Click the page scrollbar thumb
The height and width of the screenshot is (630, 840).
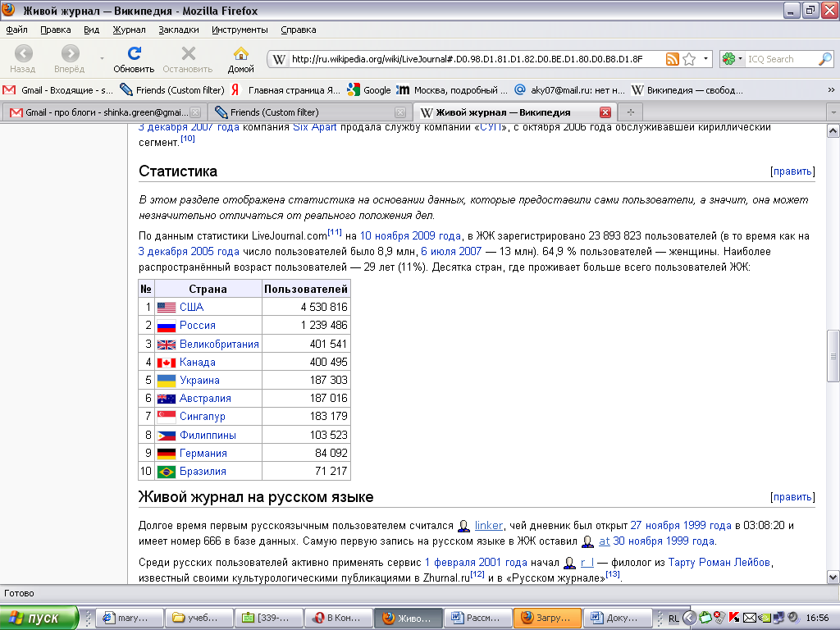833,356
